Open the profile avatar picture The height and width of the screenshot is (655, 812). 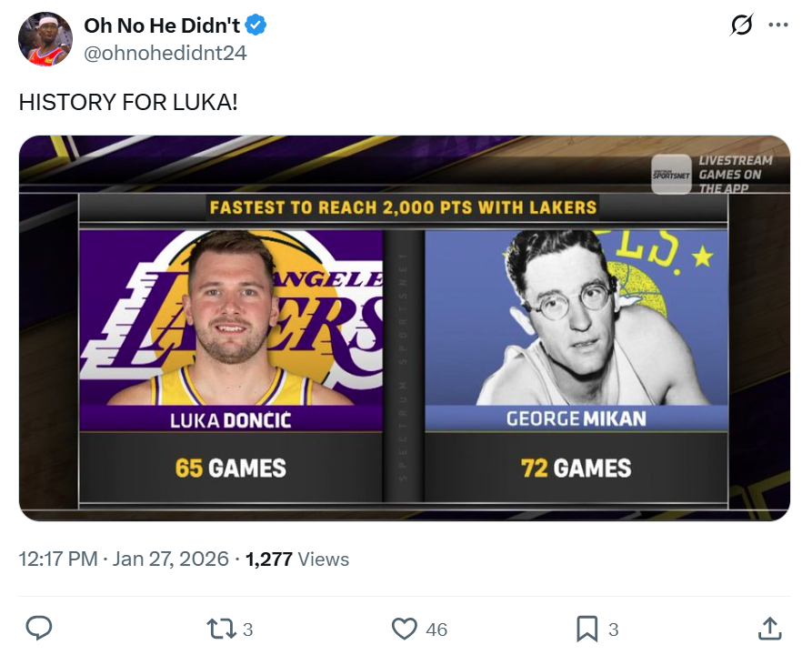45,39
